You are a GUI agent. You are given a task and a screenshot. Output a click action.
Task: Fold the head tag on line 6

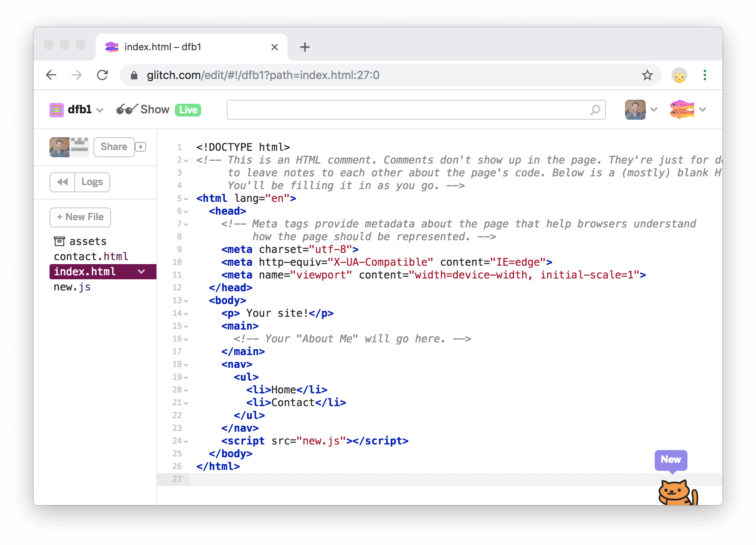pyautogui.click(x=186, y=211)
